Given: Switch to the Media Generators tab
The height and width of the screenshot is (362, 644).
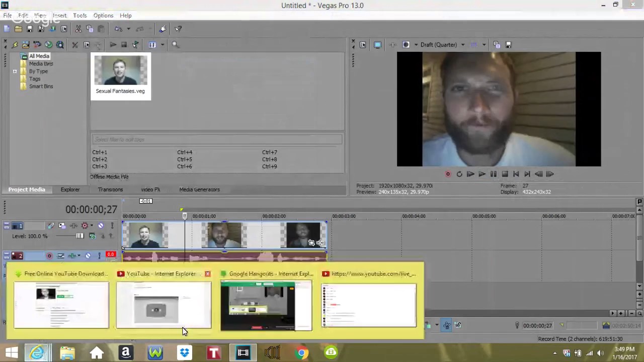Looking at the screenshot, I should (199, 190).
